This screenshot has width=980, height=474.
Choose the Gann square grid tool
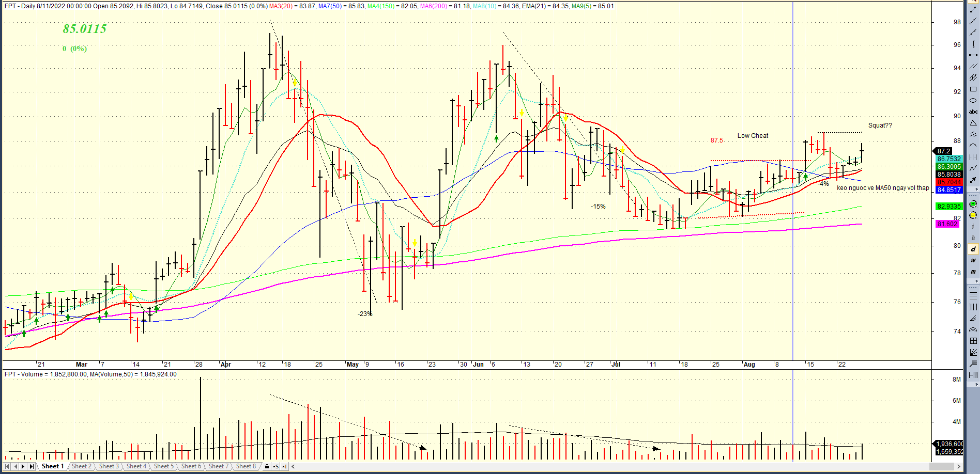point(973,341)
